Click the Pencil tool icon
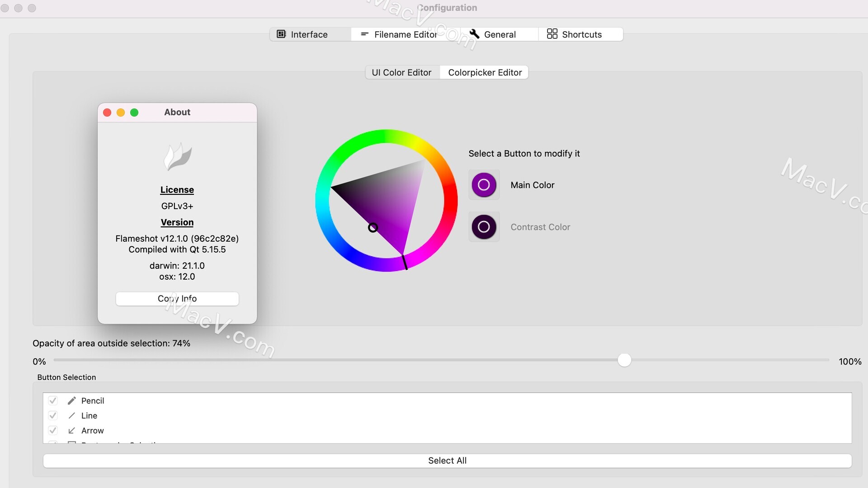Screen dimensions: 868x488 pyautogui.click(x=71, y=401)
